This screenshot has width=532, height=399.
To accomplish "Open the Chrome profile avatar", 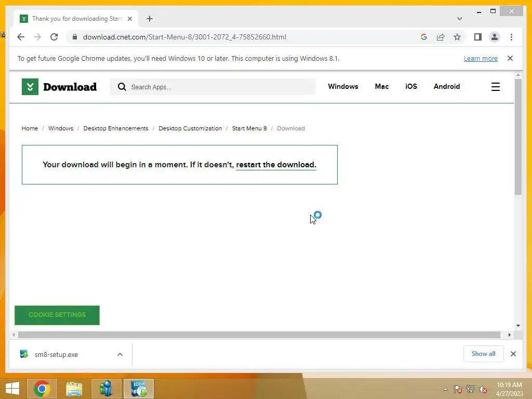I will pyautogui.click(x=495, y=37).
